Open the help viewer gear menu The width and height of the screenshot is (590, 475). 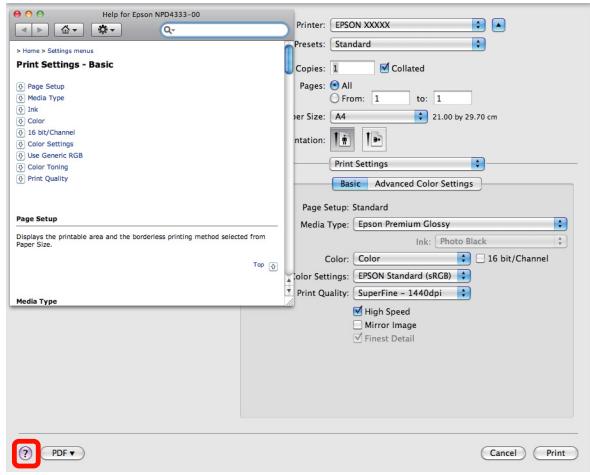[x=106, y=30]
